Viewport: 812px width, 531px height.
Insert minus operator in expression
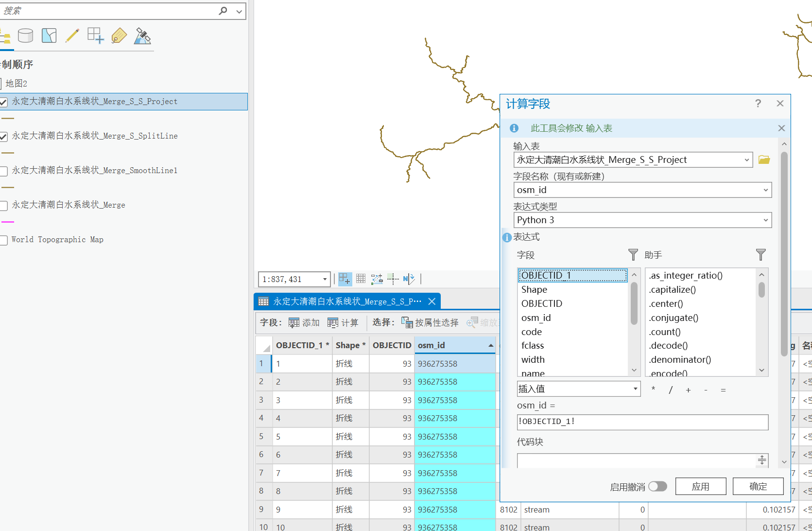[x=706, y=389]
